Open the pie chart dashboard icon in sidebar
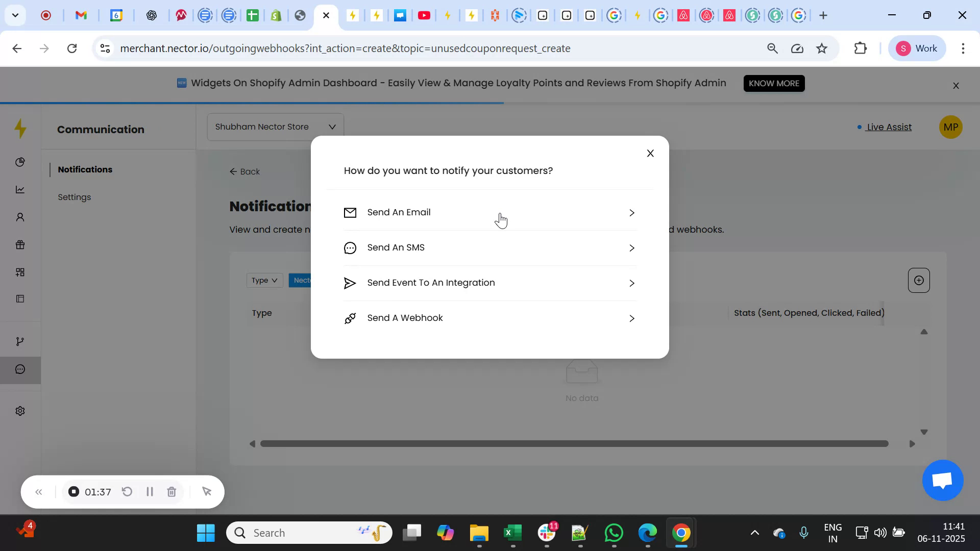The height and width of the screenshot is (551, 980). [20, 162]
